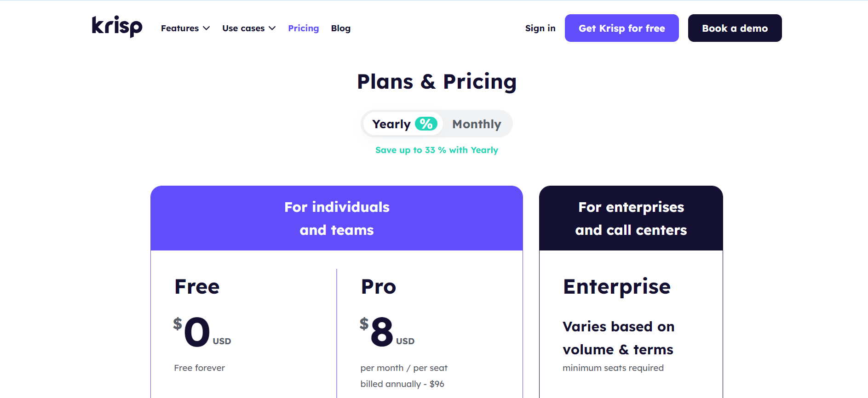Click the Book a demo button
The height and width of the screenshot is (398, 868).
[x=735, y=28]
